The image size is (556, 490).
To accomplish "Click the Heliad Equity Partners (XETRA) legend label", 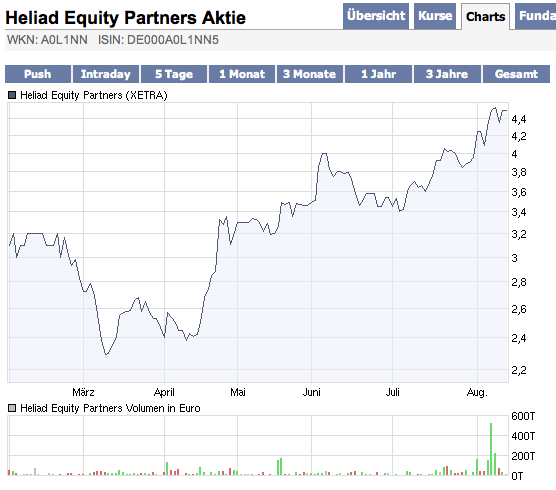I will (x=94, y=95).
